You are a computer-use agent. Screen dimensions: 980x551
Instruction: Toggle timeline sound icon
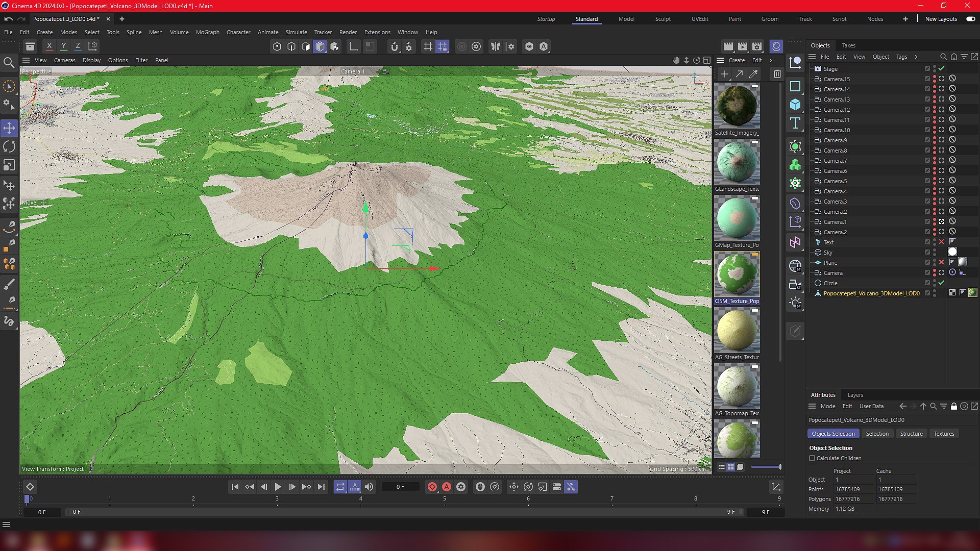click(369, 487)
